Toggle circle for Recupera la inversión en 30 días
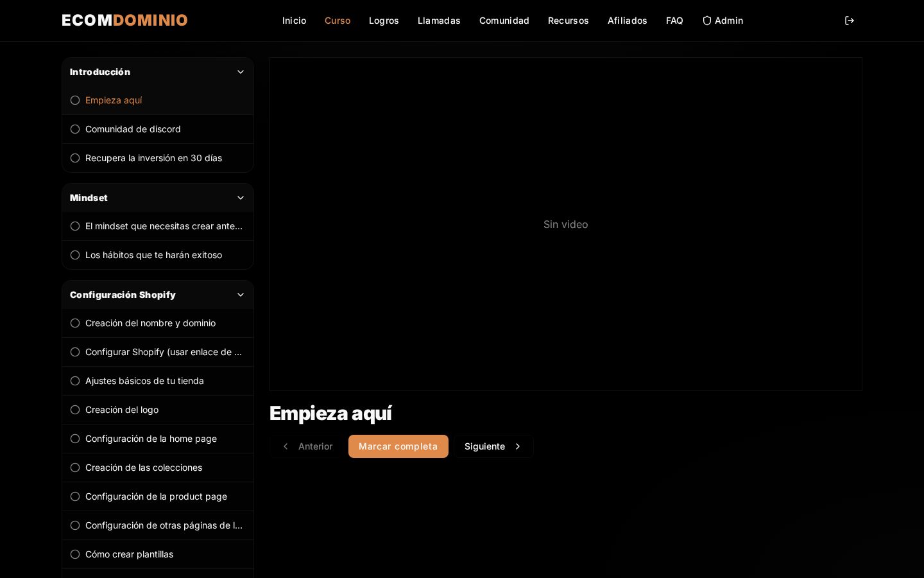Image resolution: width=924 pixels, height=578 pixels. click(75, 158)
